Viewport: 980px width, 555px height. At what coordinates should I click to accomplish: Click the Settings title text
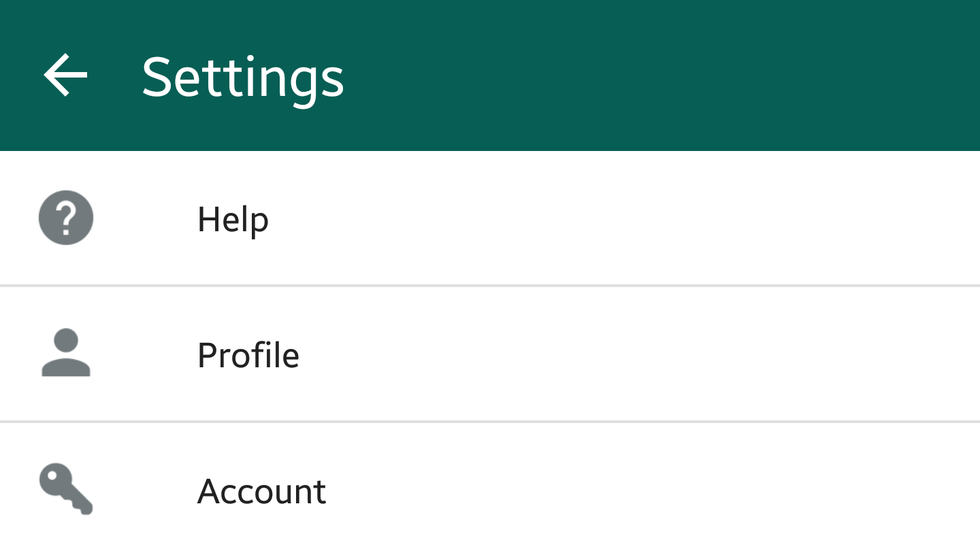click(x=242, y=76)
